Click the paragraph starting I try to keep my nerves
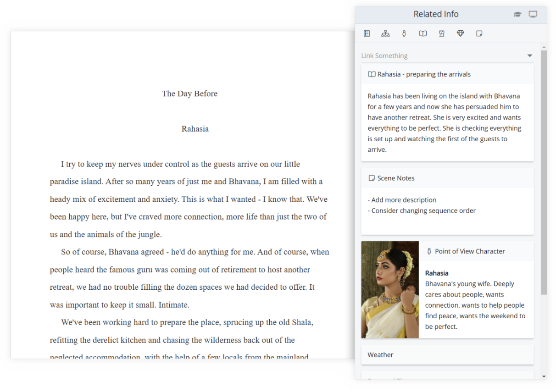 coord(189,199)
